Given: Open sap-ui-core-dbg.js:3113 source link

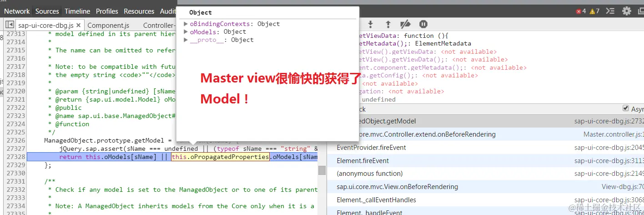Looking at the screenshot, I should click(x=609, y=161).
